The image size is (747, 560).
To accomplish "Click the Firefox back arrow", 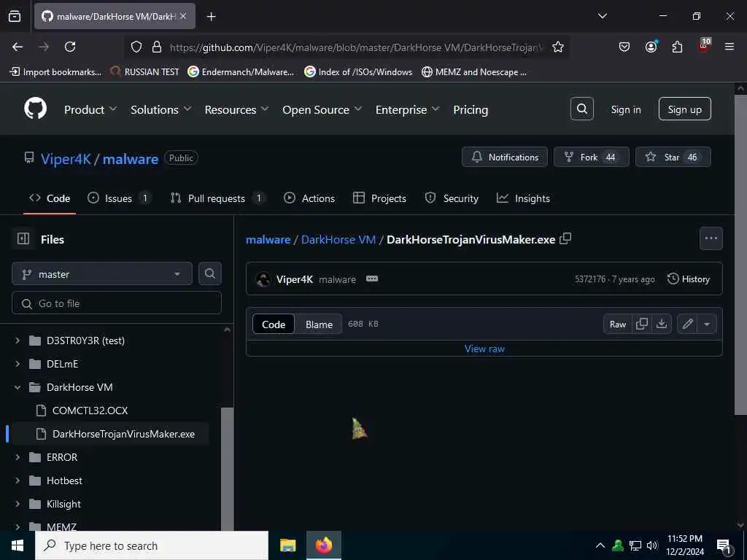I will 18,47.
